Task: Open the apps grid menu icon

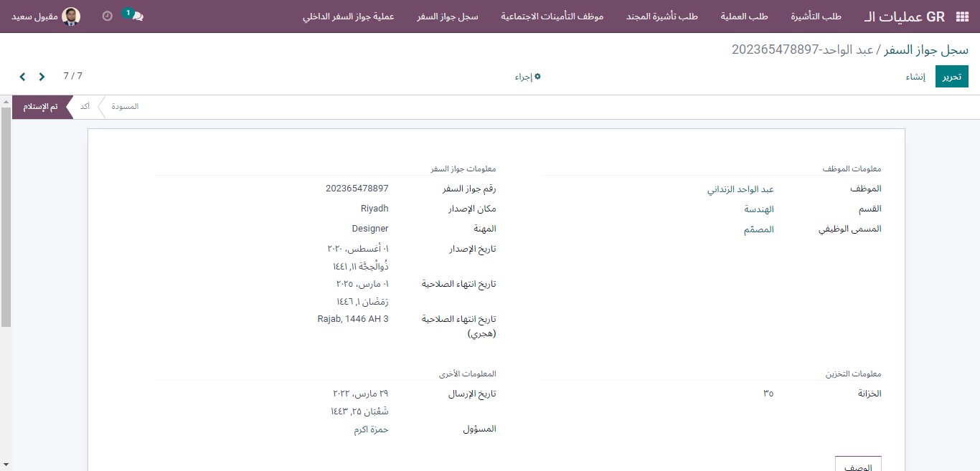Action: click(962, 16)
